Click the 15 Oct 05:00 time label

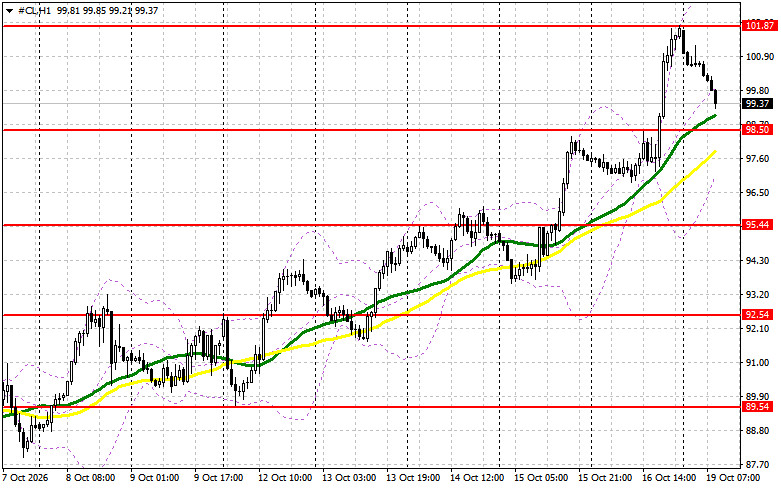point(541,478)
